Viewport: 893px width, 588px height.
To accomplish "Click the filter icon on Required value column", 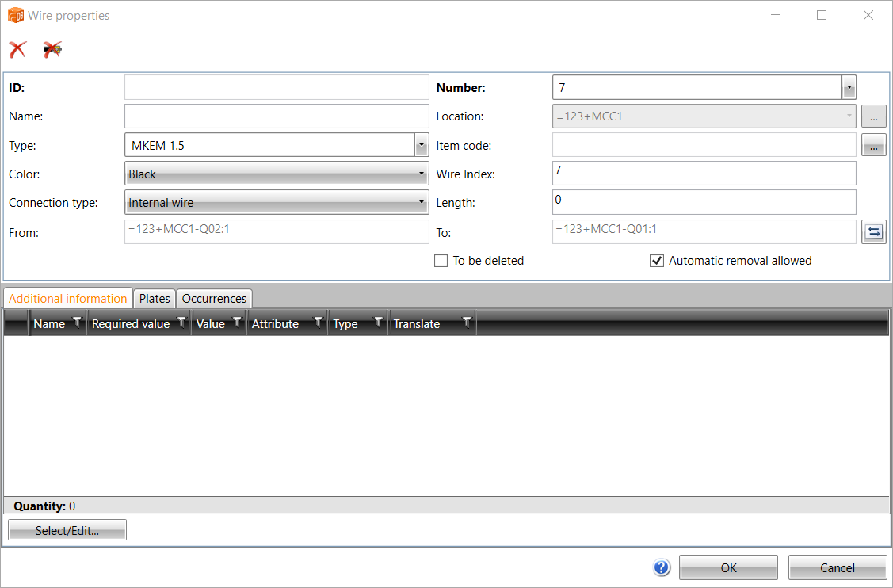I will click(x=181, y=323).
